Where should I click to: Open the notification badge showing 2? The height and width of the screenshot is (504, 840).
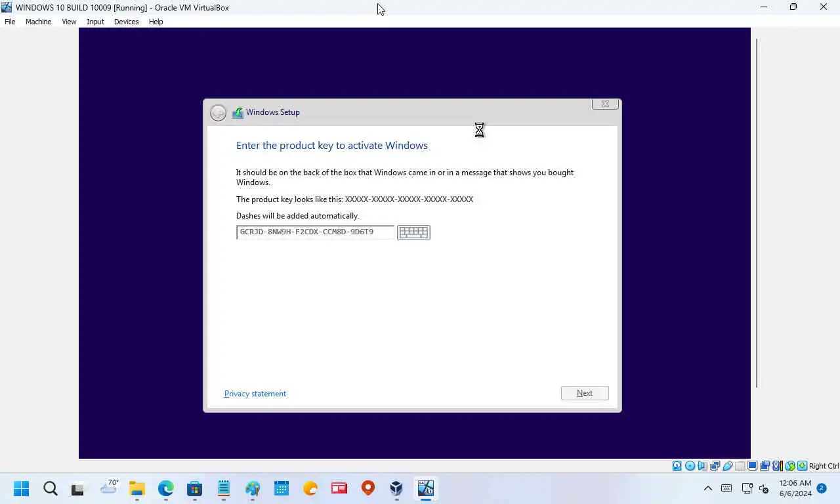[x=821, y=488]
